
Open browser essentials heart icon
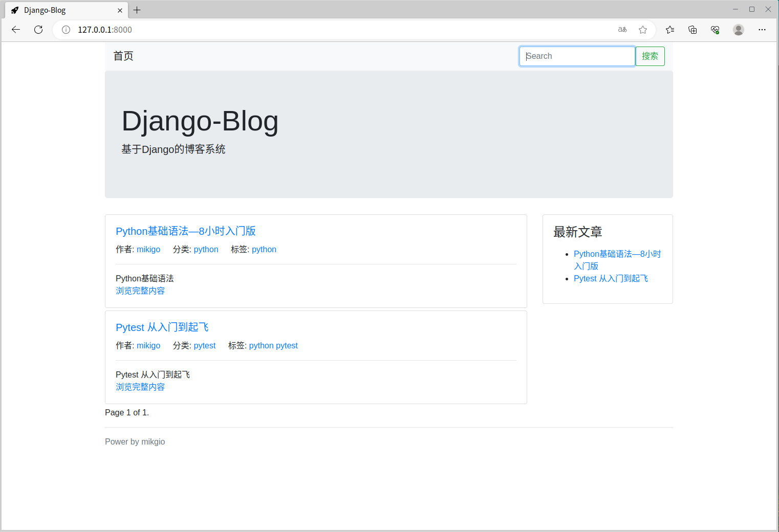click(715, 30)
